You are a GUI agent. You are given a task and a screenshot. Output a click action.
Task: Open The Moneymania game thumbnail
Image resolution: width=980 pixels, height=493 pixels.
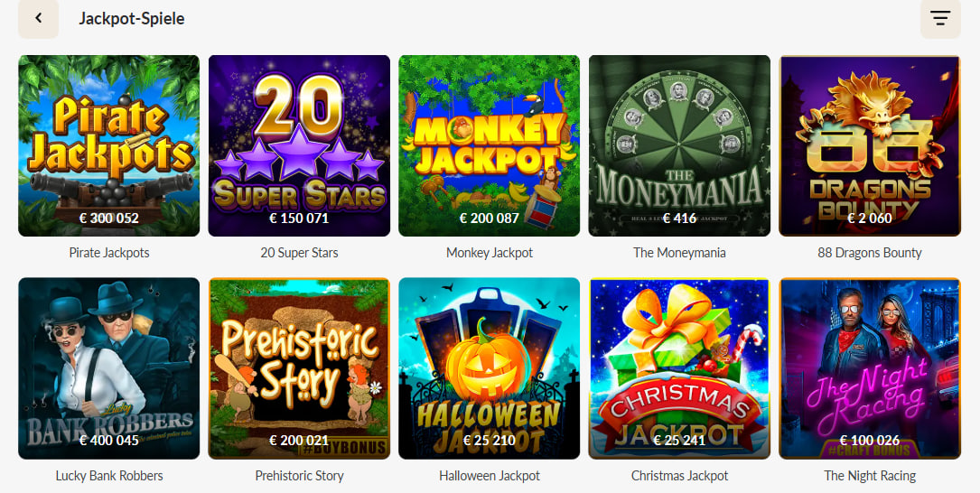coord(679,145)
